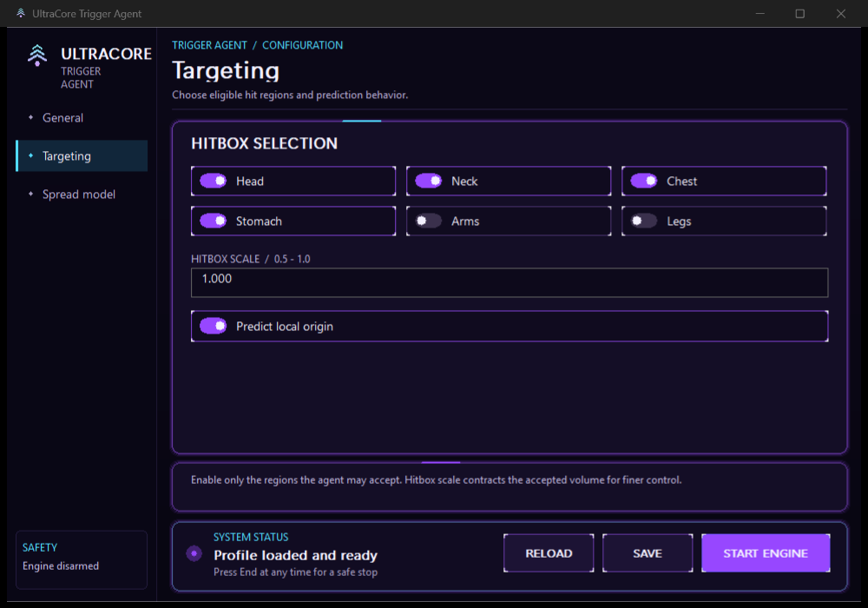This screenshot has width=868, height=608.
Task: Enable the Arms hitbox switch
Action: point(429,221)
